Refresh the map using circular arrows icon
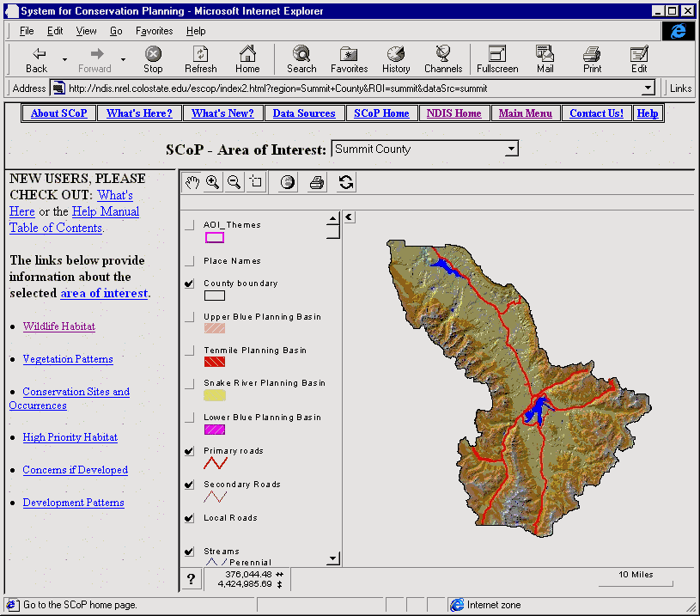700x616 pixels. tap(346, 182)
